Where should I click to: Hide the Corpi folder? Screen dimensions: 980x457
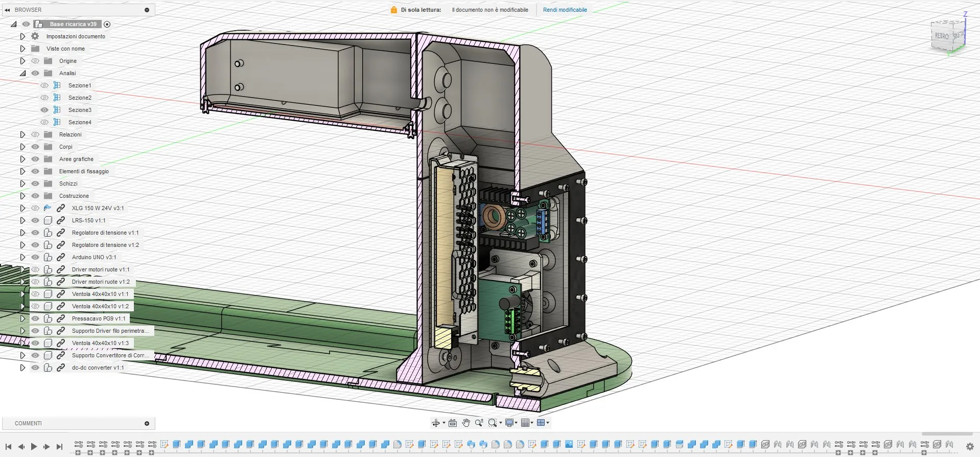[x=35, y=147]
